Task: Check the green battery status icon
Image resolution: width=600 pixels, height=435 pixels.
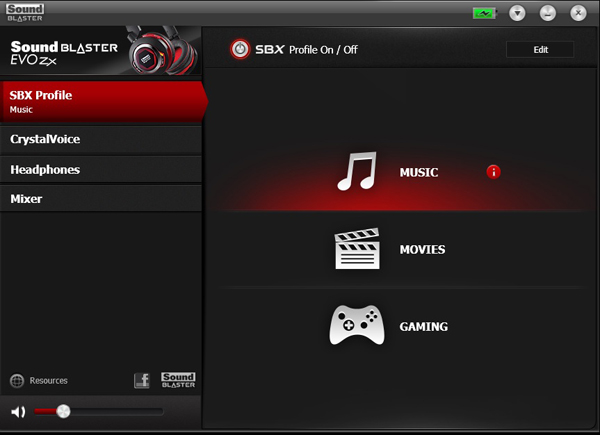Action: [484, 13]
